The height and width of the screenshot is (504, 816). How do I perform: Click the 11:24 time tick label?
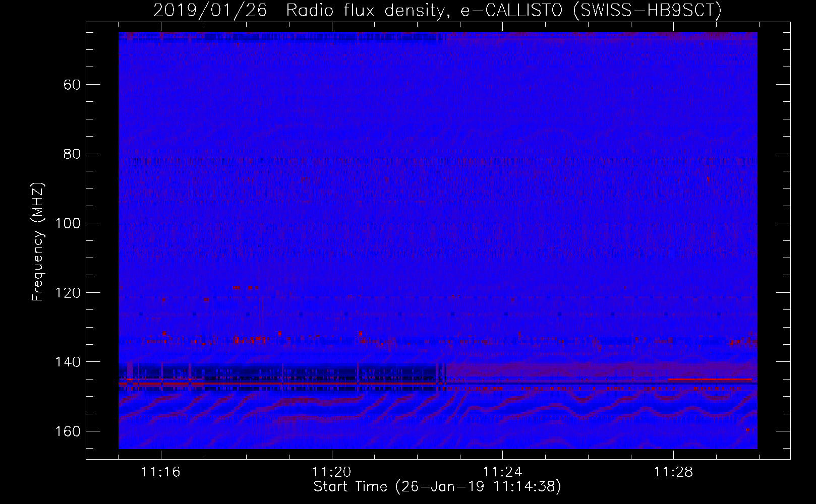point(502,472)
